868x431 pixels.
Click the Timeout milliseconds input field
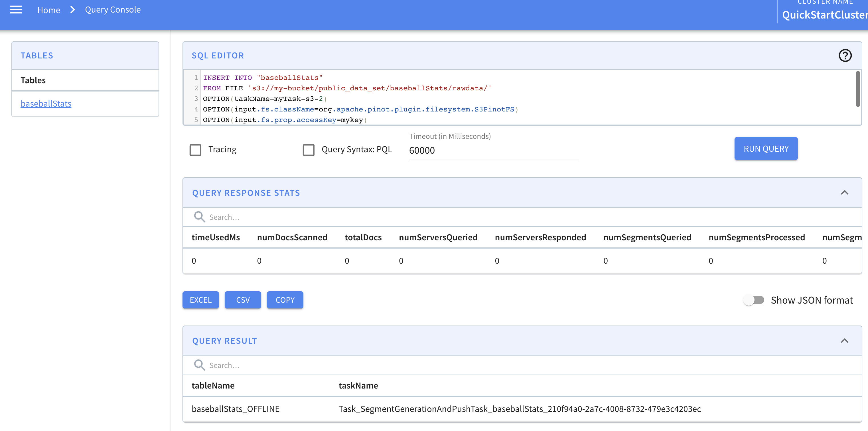point(493,151)
